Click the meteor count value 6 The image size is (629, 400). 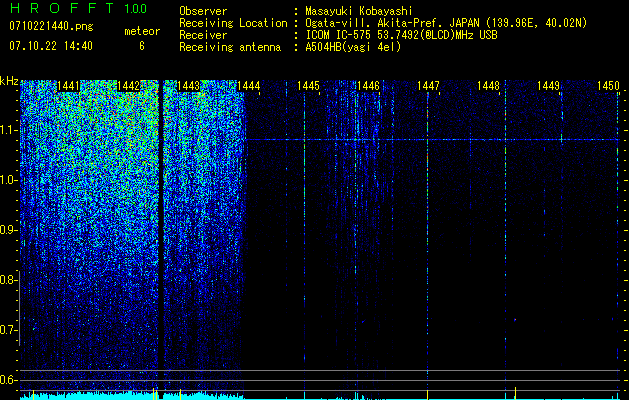142,46
